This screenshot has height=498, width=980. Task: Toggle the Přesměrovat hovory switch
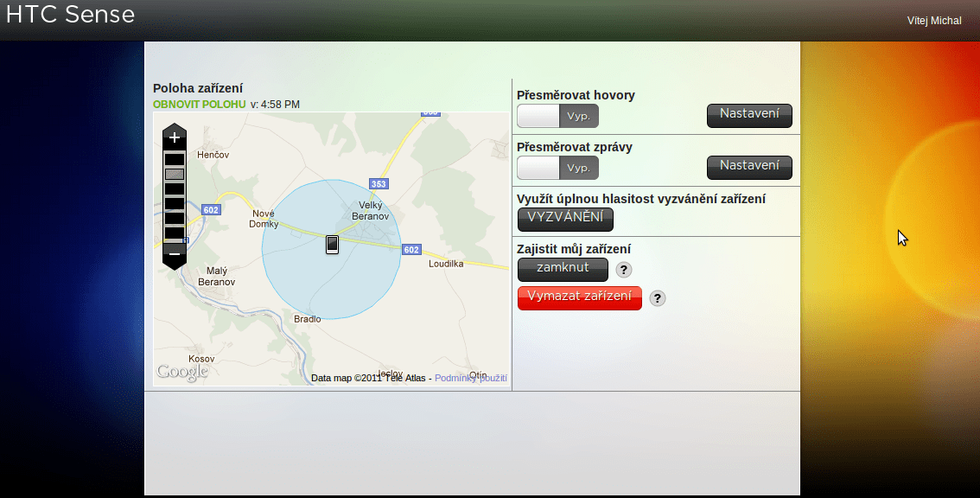557,116
